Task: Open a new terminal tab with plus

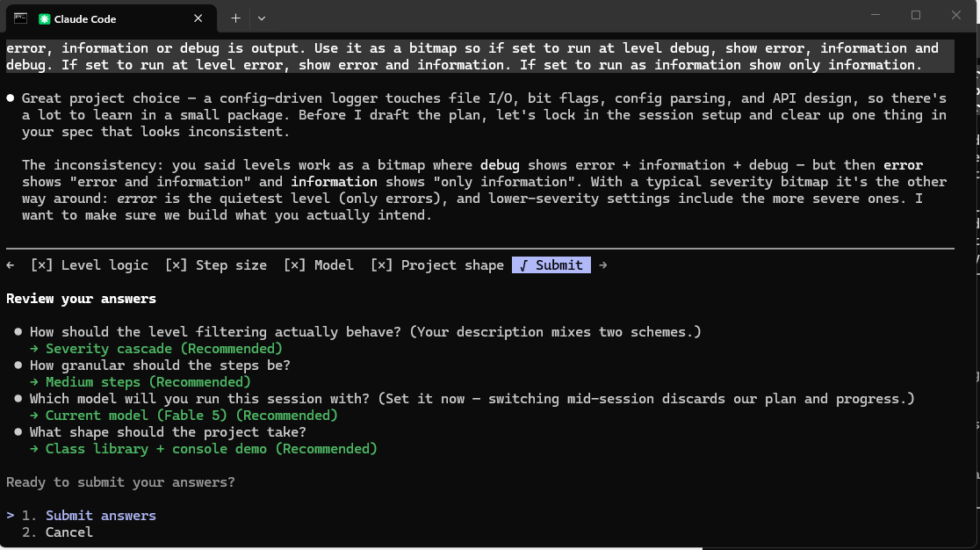Action: click(x=235, y=18)
